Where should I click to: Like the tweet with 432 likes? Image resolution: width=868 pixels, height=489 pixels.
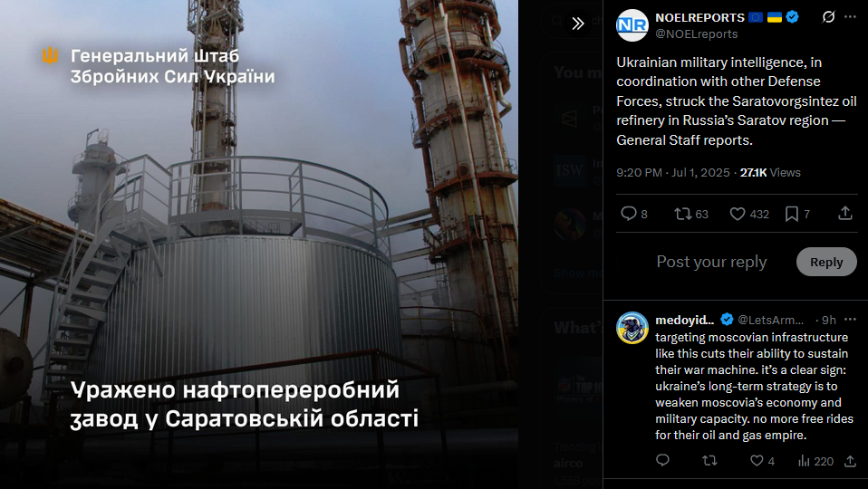[x=749, y=214]
